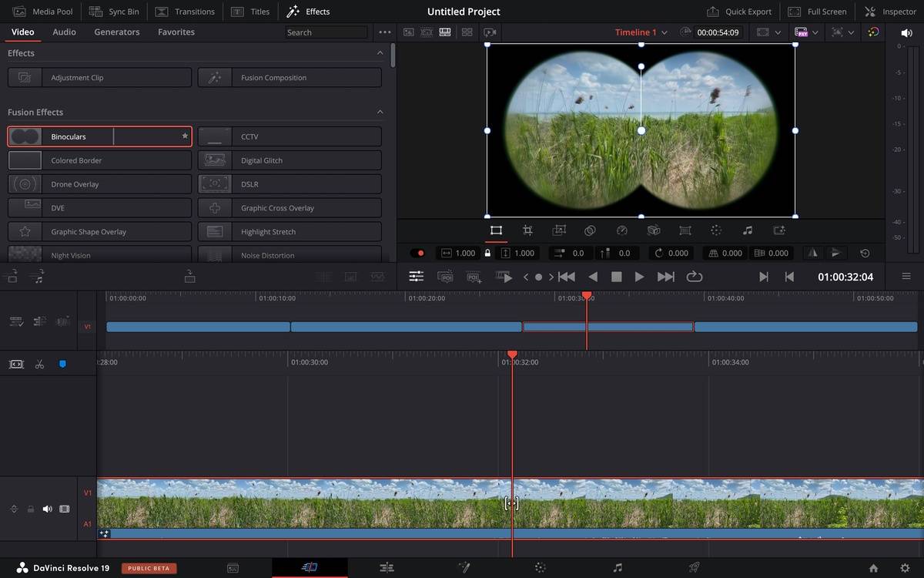Open the Lens Correction tool
Image resolution: width=924 pixels, height=578 pixels.
pyautogui.click(x=685, y=230)
